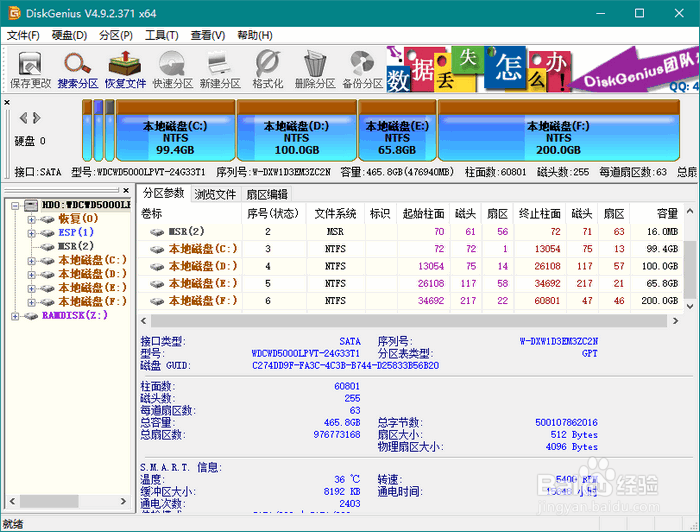The height and width of the screenshot is (532, 700).
Task: Click the Delete Partition (删除分区) icon
Action: click(x=315, y=69)
